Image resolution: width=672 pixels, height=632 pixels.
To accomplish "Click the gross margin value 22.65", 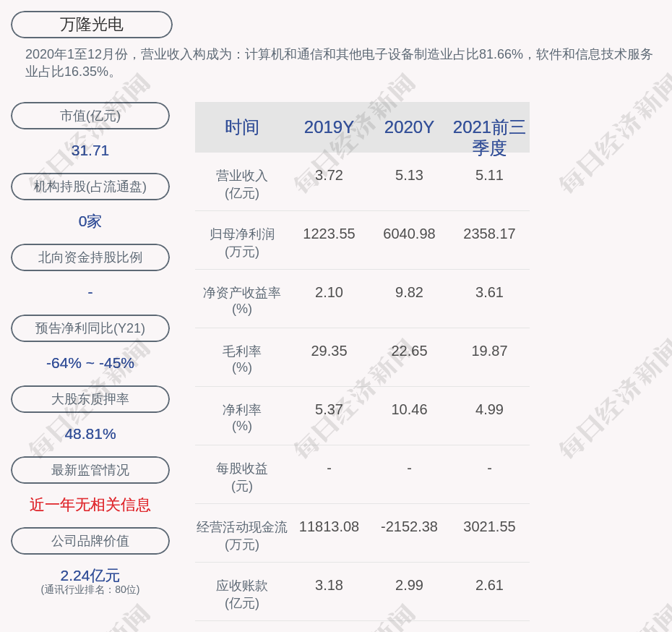I will click(x=409, y=351).
